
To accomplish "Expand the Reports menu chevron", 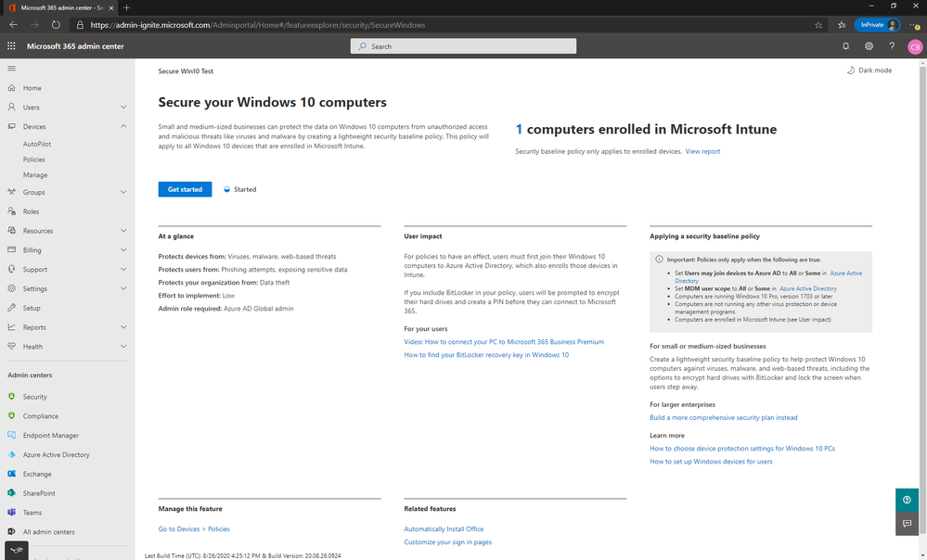I will tap(123, 326).
